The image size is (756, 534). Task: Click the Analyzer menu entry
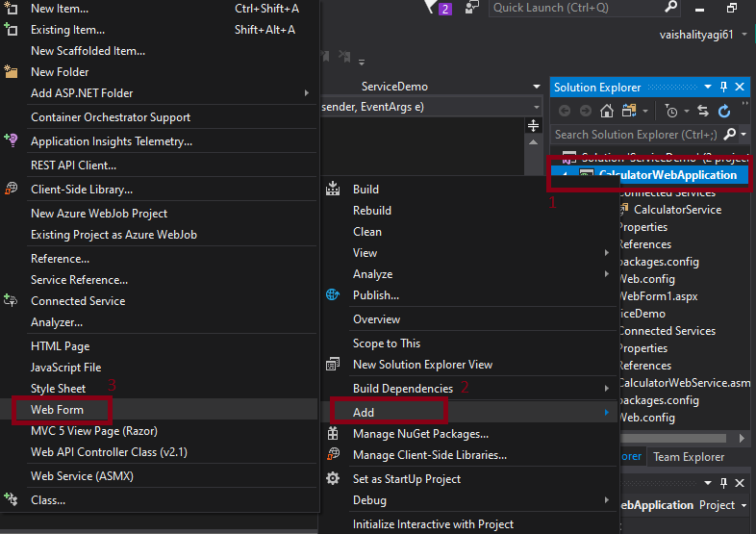pos(159,322)
